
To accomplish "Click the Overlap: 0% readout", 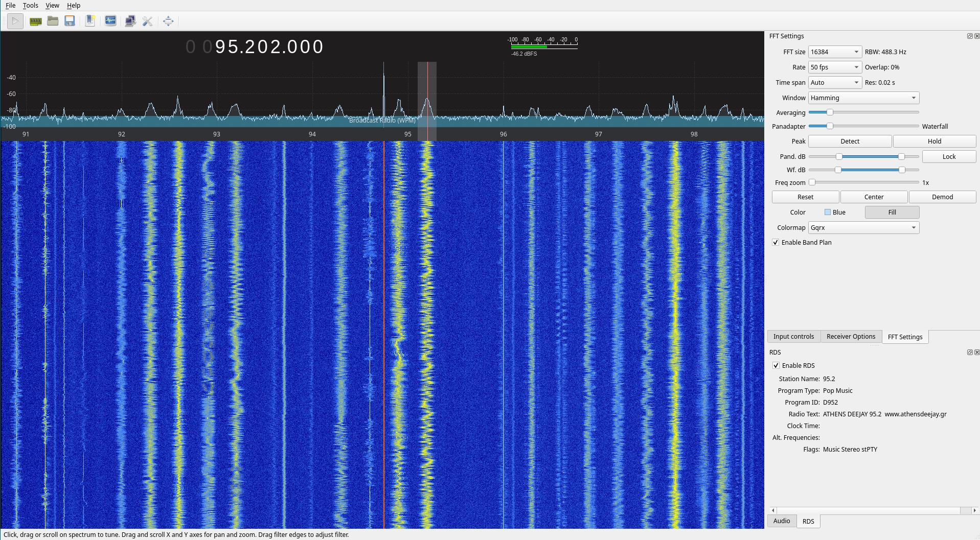I will 882,67.
